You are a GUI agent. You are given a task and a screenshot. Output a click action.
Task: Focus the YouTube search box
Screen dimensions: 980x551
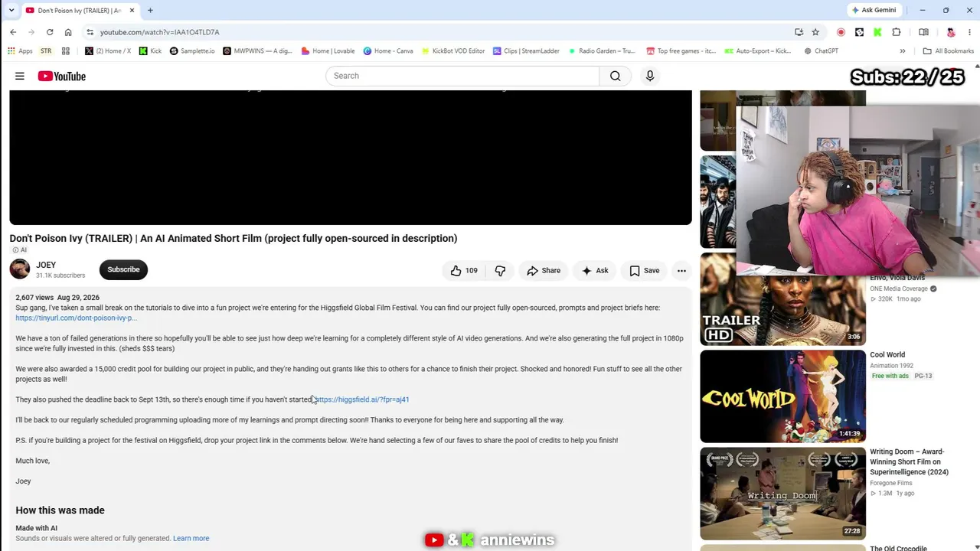point(462,76)
